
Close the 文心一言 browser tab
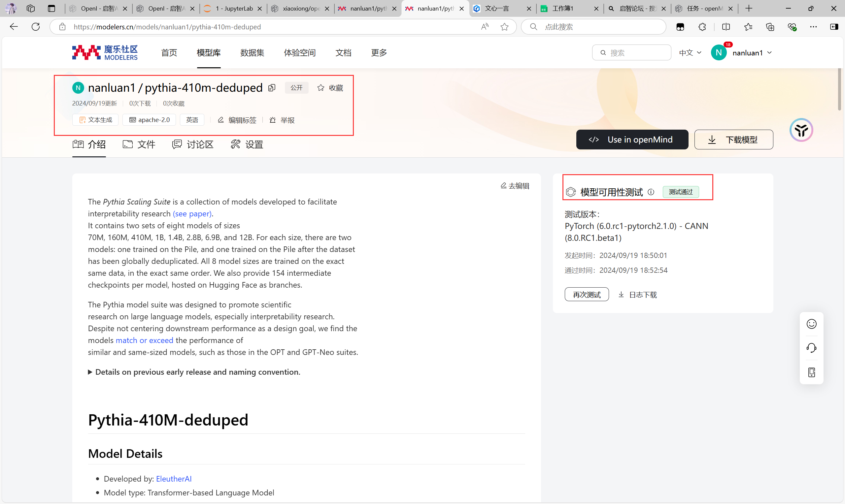529,9
